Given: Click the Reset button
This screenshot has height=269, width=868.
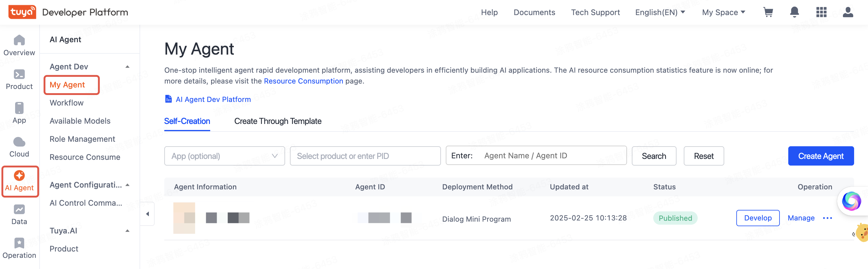Looking at the screenshot, I should point(704,156).
